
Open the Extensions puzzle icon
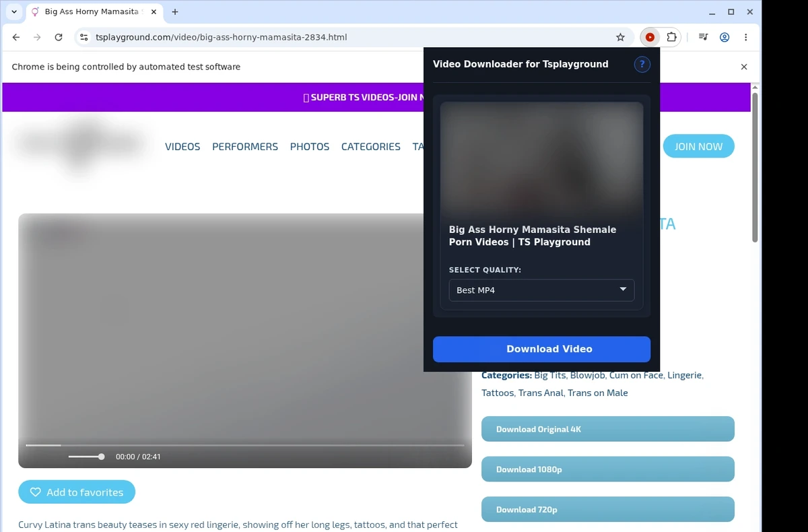tap(671, 38)
